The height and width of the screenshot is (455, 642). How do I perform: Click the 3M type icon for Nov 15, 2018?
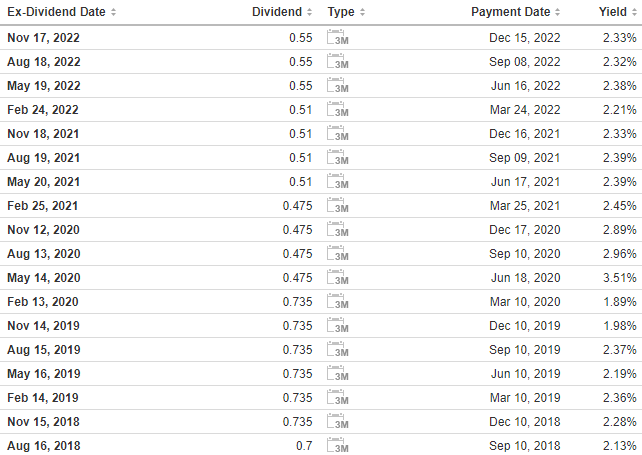tap(338, 421)
